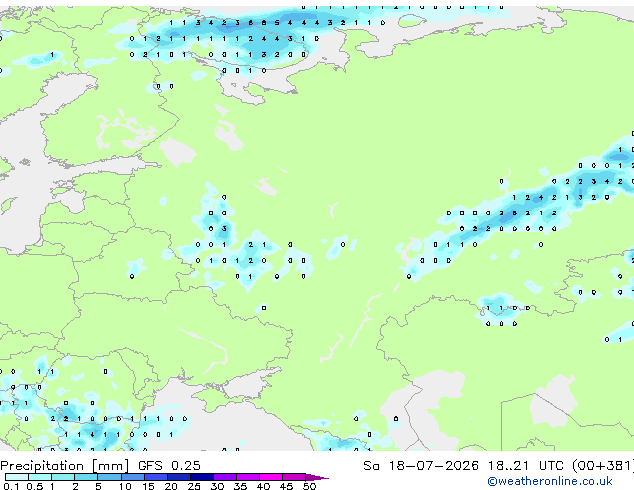Select the legend label '0.1'
This screenshot has width=634, height=490.
[11, 486]
